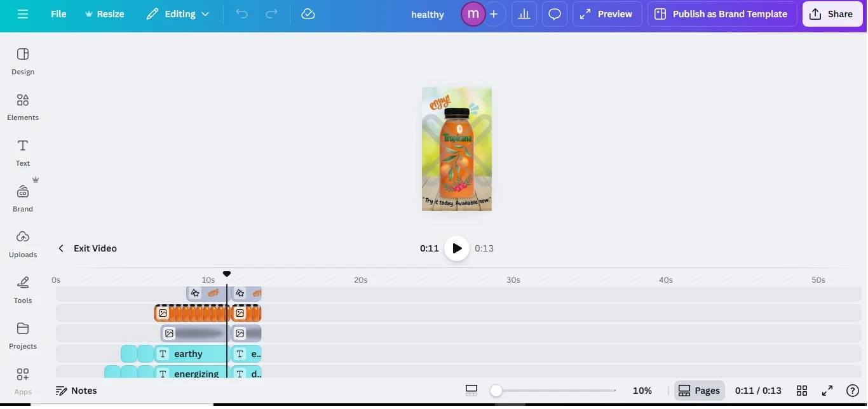
Task: Open the Share dropdown button
Action: click(x=832, y=14)
